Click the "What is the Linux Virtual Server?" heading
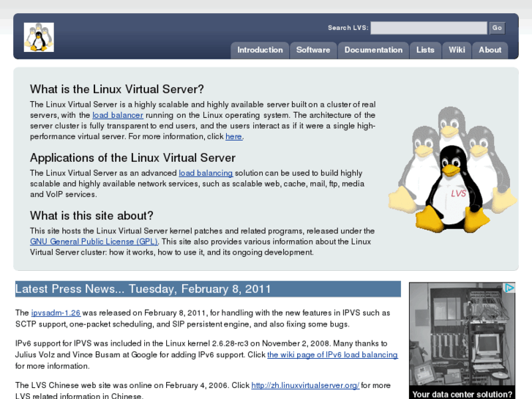 pyautogui.click(x=116, y=89)
